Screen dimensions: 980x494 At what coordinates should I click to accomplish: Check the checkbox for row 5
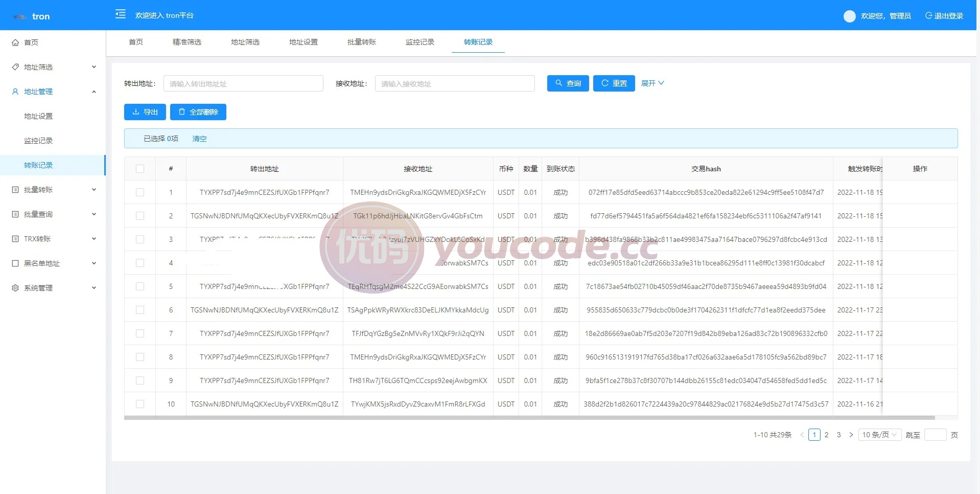[140, 286]
